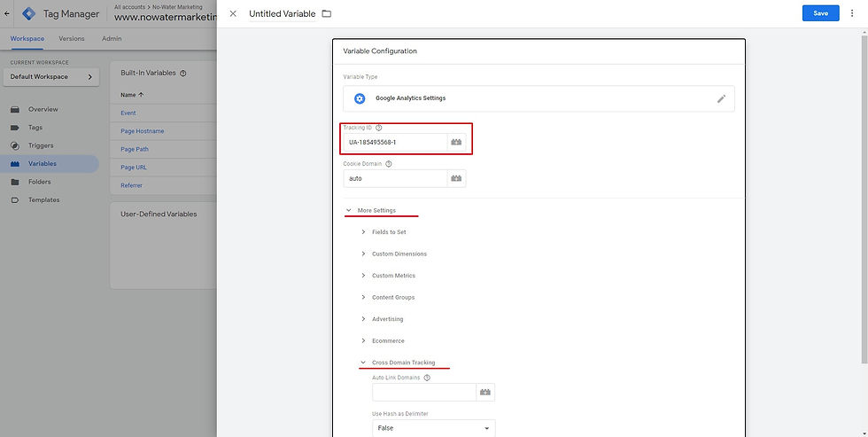Click the Tag Manager logo
Image resolution: width=868 pixels, height=437 pixels.
tap(28, 14)
